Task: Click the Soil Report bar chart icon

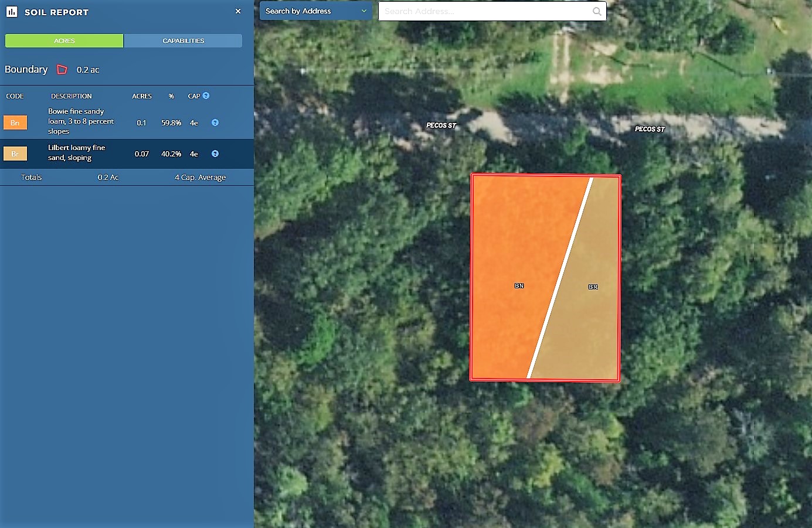Action: (x=12, y=12)
